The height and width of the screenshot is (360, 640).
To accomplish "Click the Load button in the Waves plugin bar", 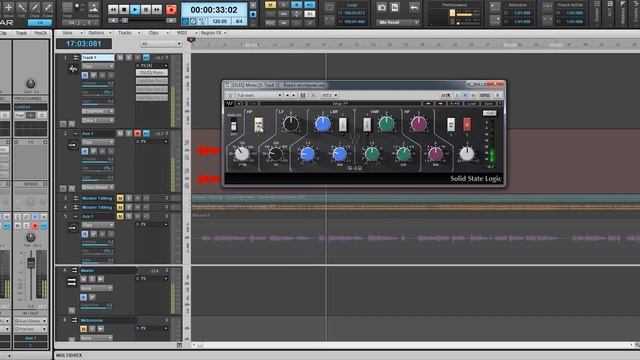I will tap(472, 104).
